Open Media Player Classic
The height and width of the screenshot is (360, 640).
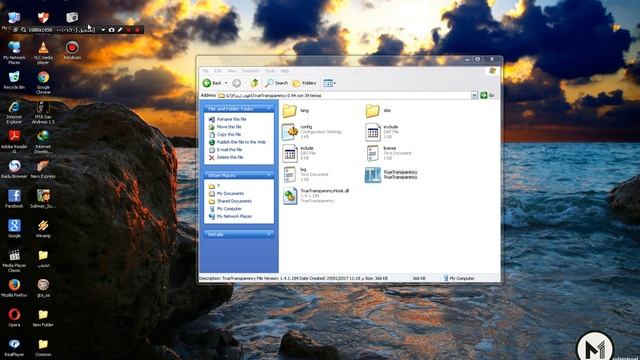click(14, 260)
